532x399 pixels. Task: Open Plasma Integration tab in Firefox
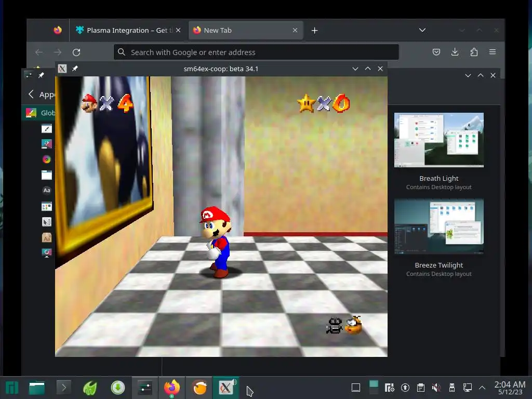[127, 30]
